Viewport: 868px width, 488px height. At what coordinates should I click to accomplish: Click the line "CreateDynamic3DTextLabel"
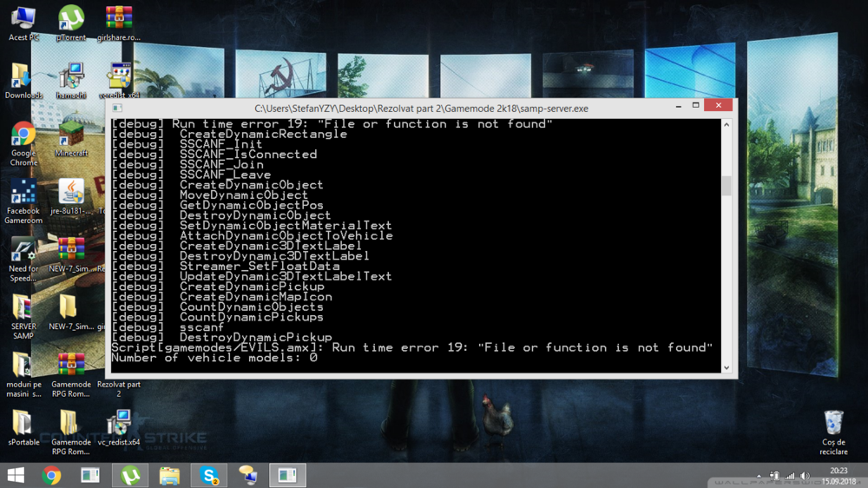click(x=271, y=246)
